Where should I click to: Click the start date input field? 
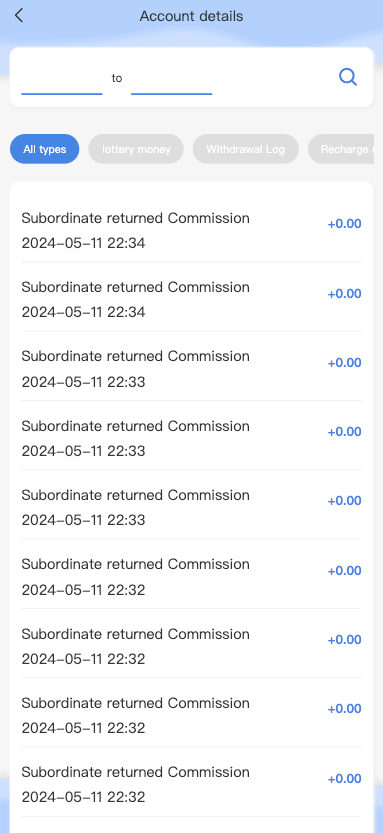pyautogui.click(x=62, y=79)
